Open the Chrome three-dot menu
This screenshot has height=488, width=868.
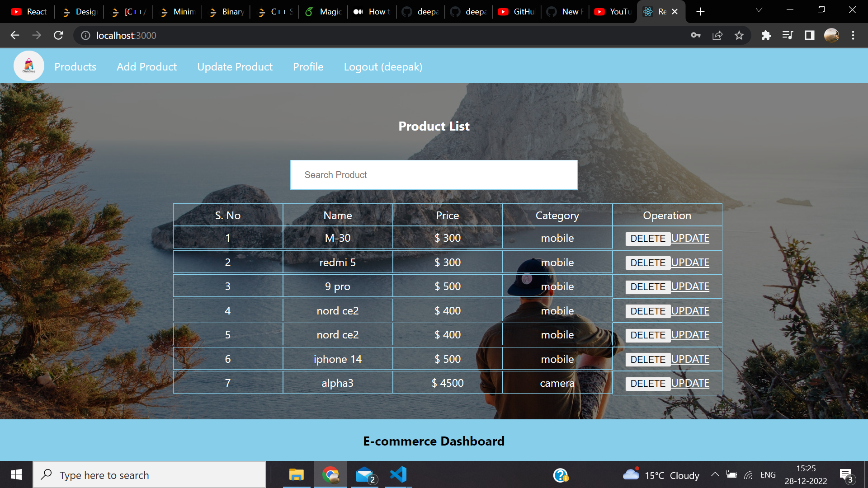pyautogui.click(x=853, y=35)
